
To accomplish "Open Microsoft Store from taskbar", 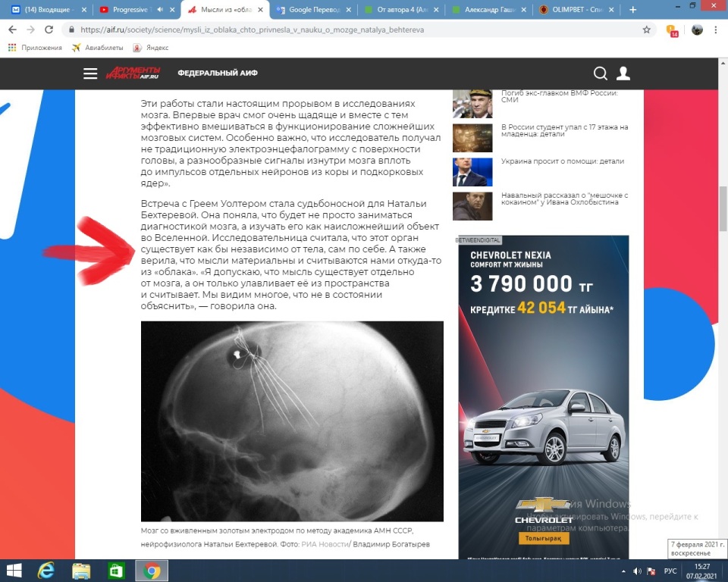I will (x=116, y=571).
